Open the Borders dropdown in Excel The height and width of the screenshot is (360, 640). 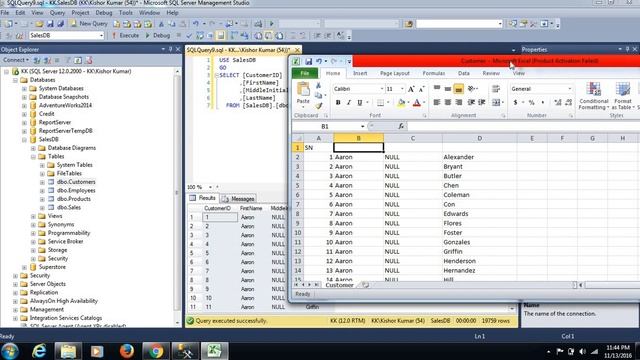[x=388, y=102]
